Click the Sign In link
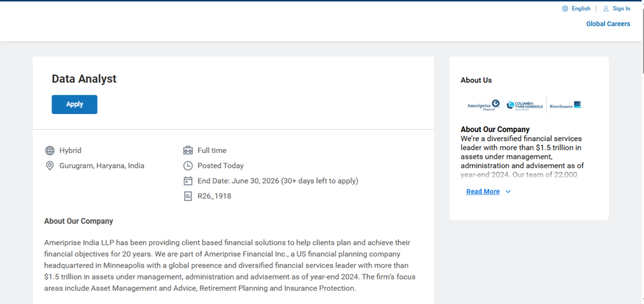 coord(621,9)
